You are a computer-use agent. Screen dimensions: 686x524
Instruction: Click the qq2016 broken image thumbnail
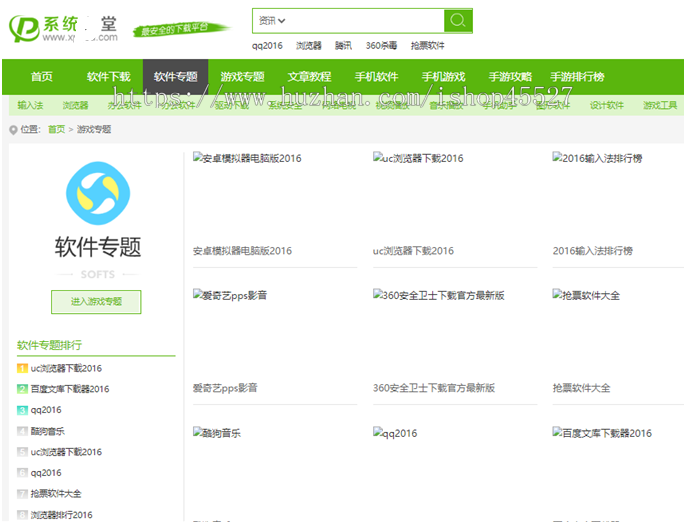pos(395,433)
